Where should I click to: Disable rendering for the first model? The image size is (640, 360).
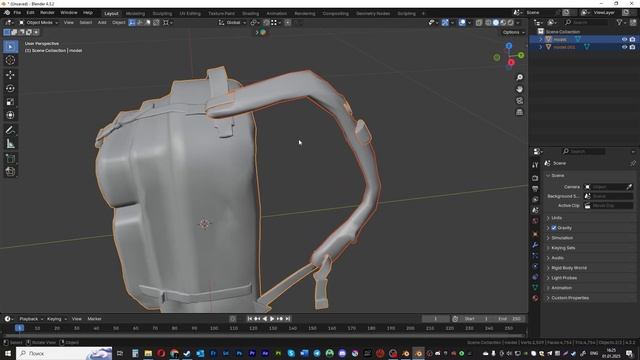[x=632, y=40]
